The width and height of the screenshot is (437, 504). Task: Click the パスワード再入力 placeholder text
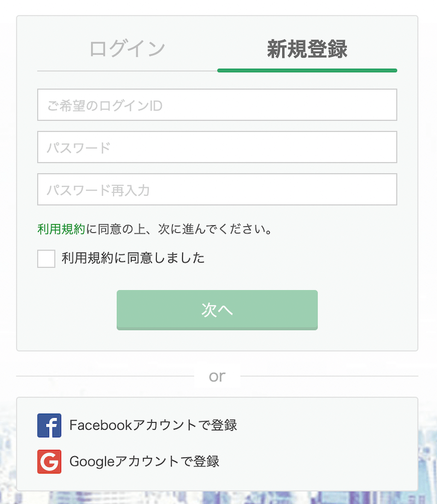coord(98,190)
